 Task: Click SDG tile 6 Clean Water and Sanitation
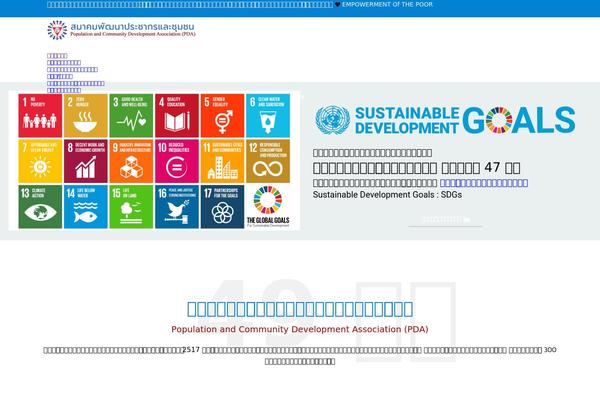point(268,116)
